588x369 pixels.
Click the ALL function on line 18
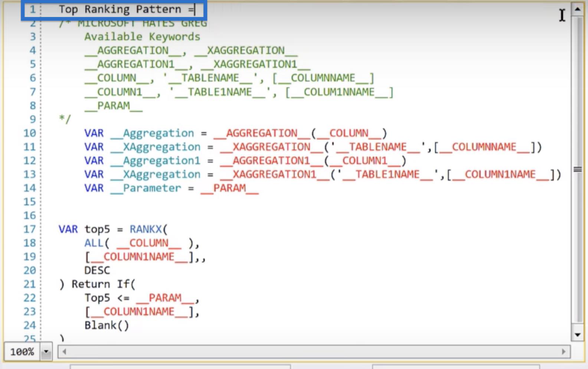pos(94,243)
